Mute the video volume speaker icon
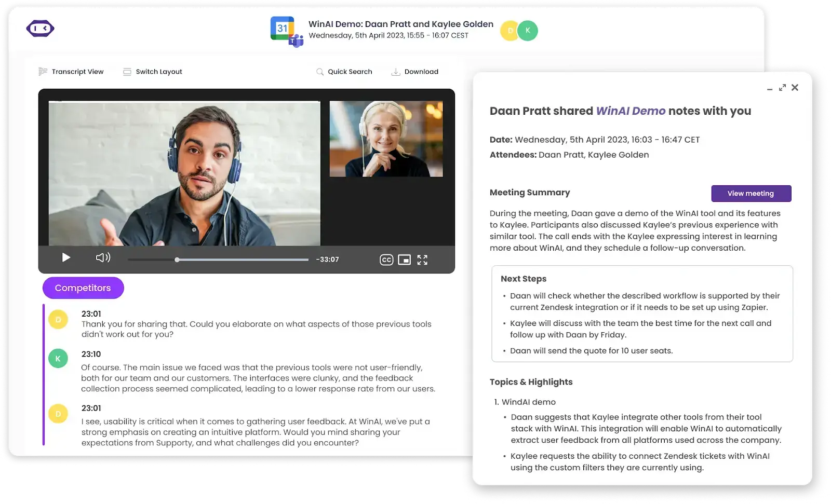This screenshot has width=831, height=504. 103,257
